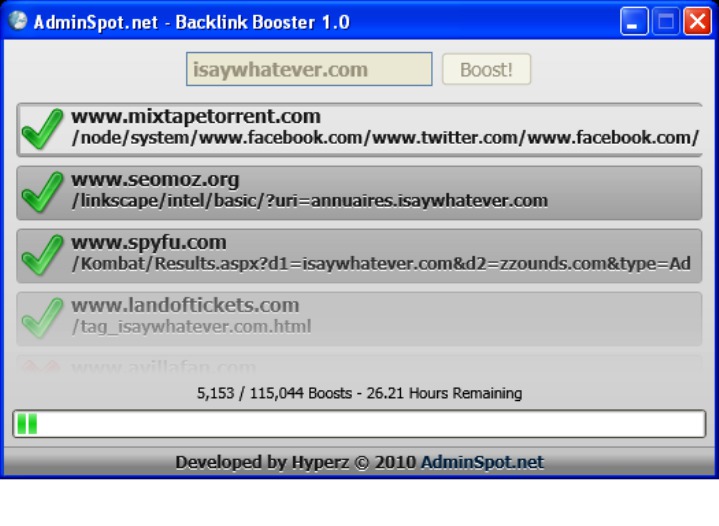Select the /Kombat/Results.aspx path line
This screenshot has height=526, width=719.
[381, 264]
